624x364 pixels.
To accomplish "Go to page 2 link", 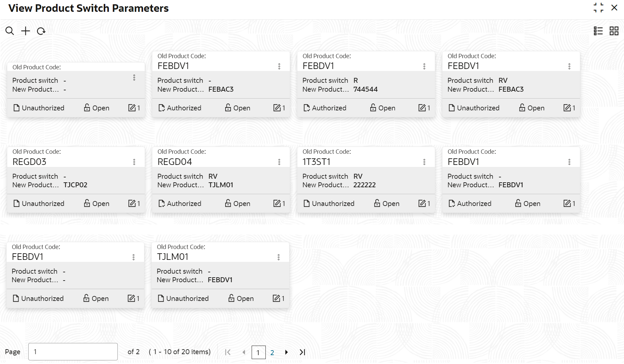I will 272,353.
